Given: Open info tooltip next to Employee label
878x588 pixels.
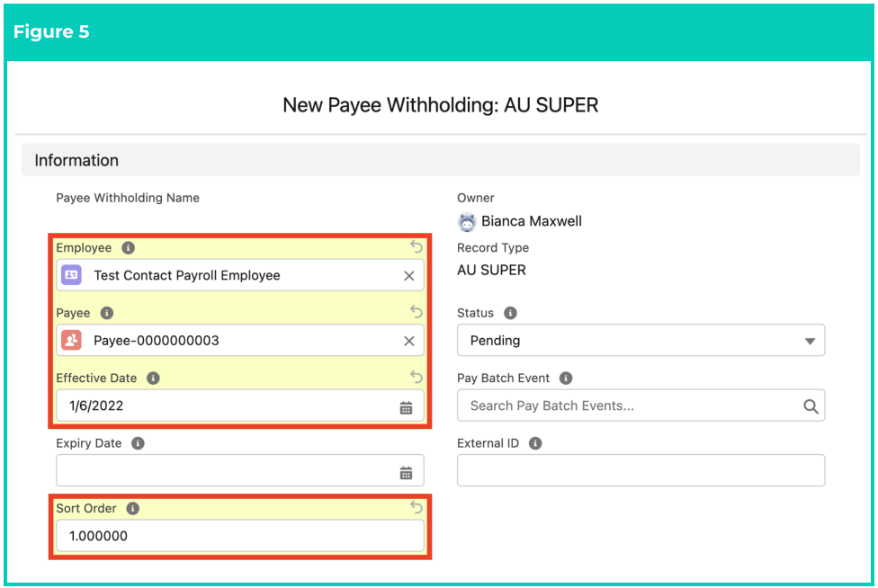Looking at the screenshot, I should 129,248.
